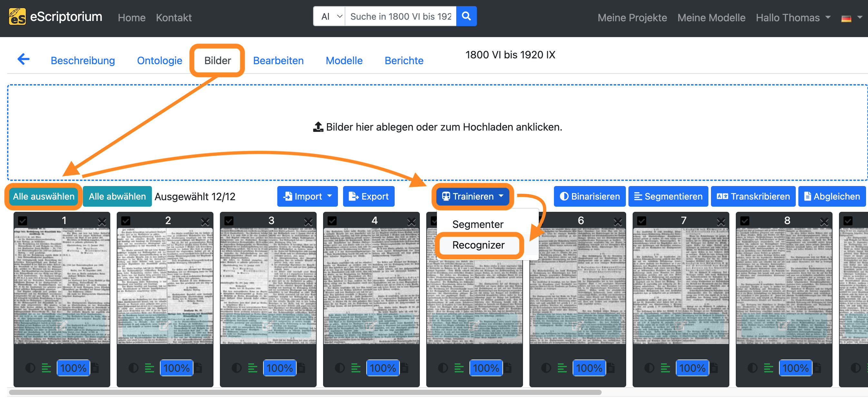The height and width of the screenshot is (403, 868).
Task: Click the file icon on card 4
Action: tap(404, 368)
